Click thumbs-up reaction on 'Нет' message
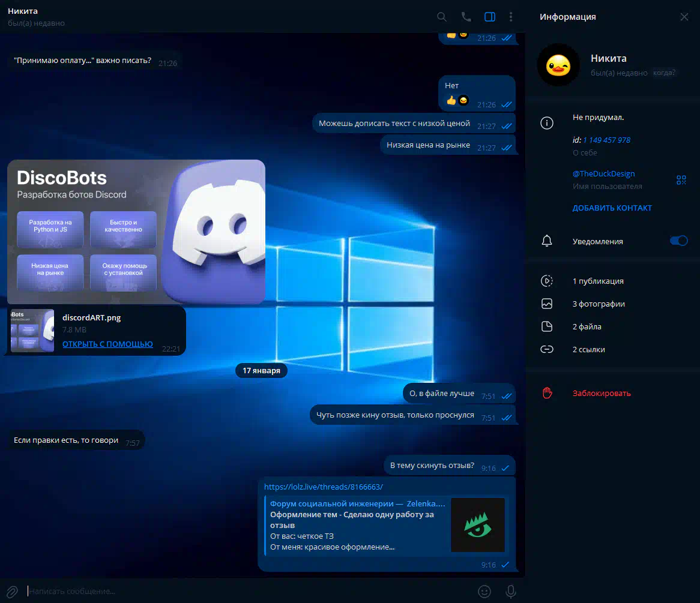The height and width of the screenshot is (603, 700). tap(451, 100)
